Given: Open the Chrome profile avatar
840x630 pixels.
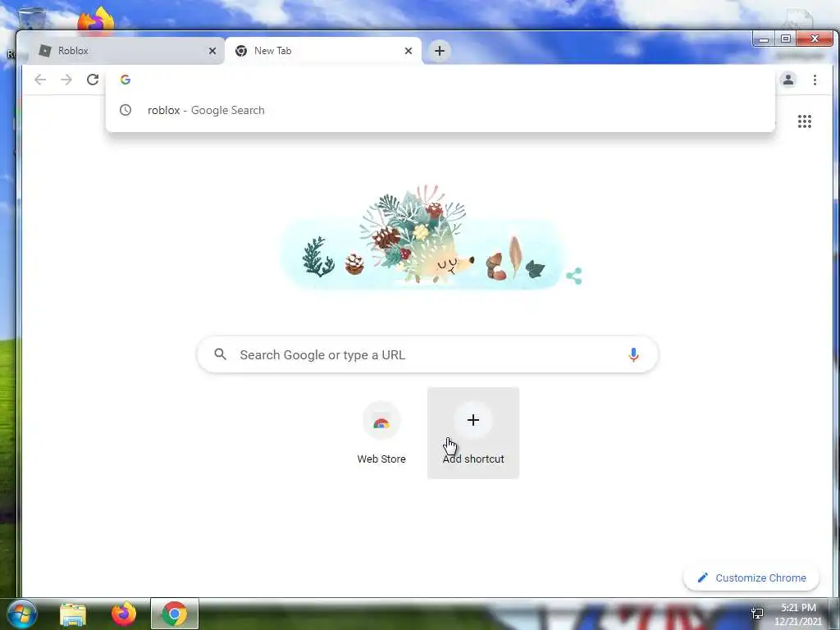Looking at the screenshot, I should 788,80.
